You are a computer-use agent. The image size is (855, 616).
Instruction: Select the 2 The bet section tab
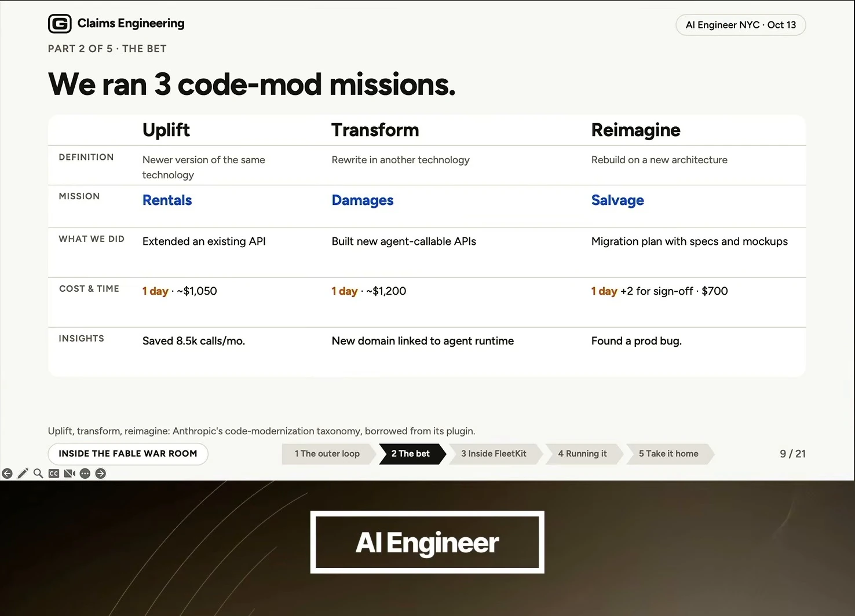click(x=411, y=454)
